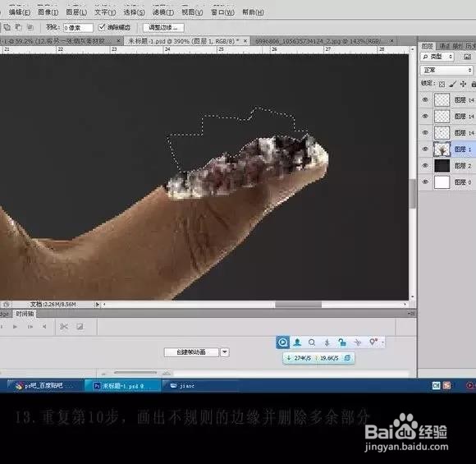
Task: Click the timeline panel menu icon
Action: point(412,313)
